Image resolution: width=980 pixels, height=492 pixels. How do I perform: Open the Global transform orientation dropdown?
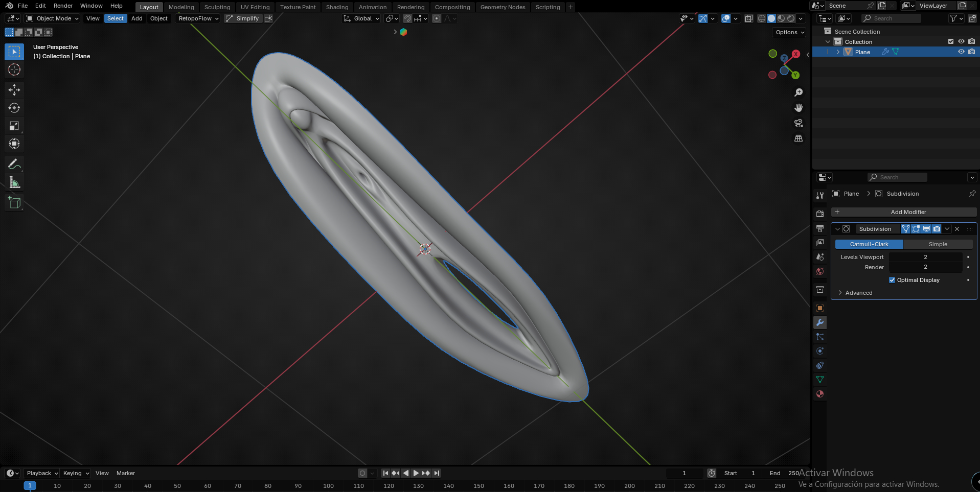coord(361,18)
